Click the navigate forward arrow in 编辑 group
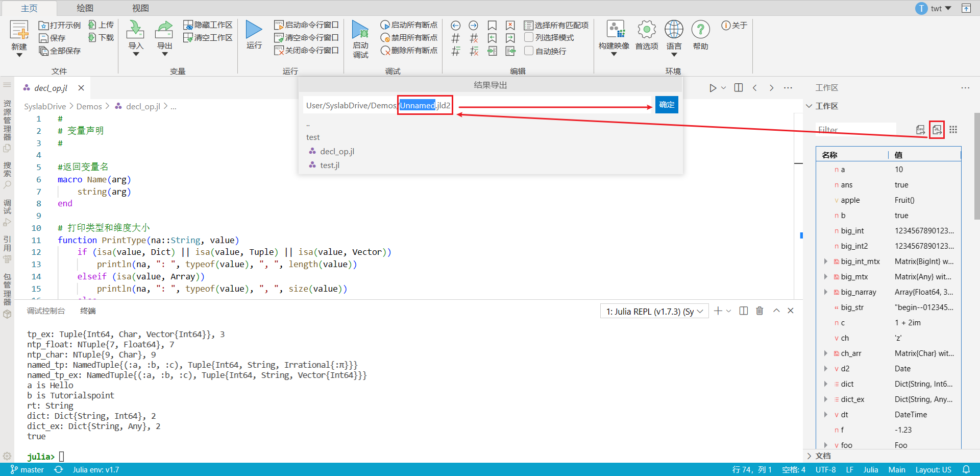980x476 pixels. click(x=474, y=26)
